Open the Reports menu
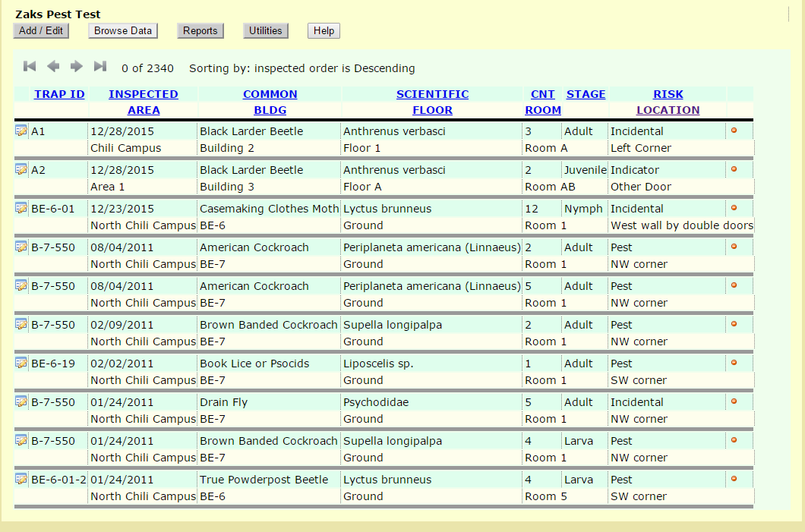Viewport: 805px width, 532px height. 200,31
